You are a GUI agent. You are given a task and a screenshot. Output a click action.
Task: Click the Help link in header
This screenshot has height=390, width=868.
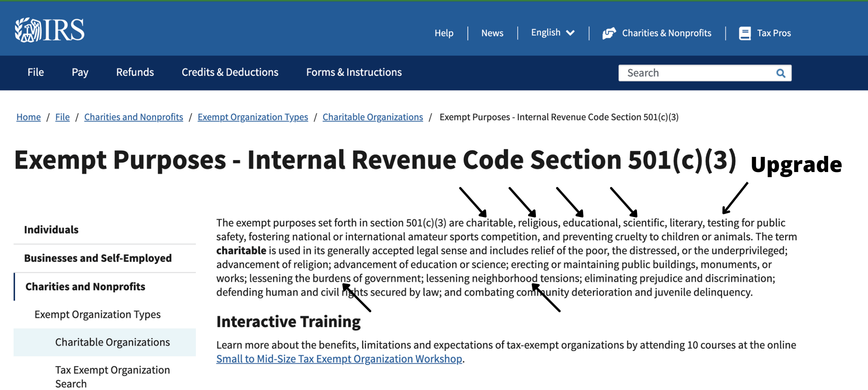444,33
